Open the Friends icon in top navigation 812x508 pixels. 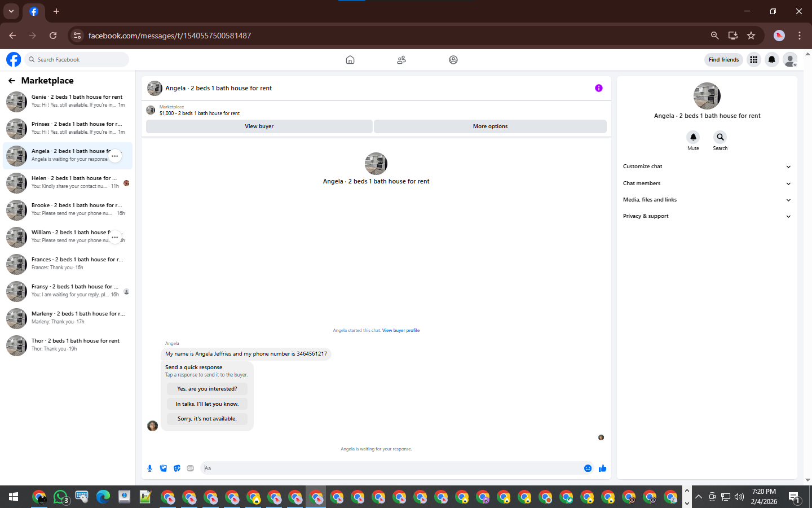coord(401,60)
